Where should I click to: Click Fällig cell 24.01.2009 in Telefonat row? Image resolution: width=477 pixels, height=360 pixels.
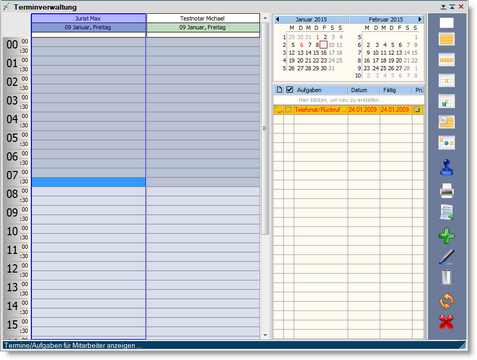395,110
